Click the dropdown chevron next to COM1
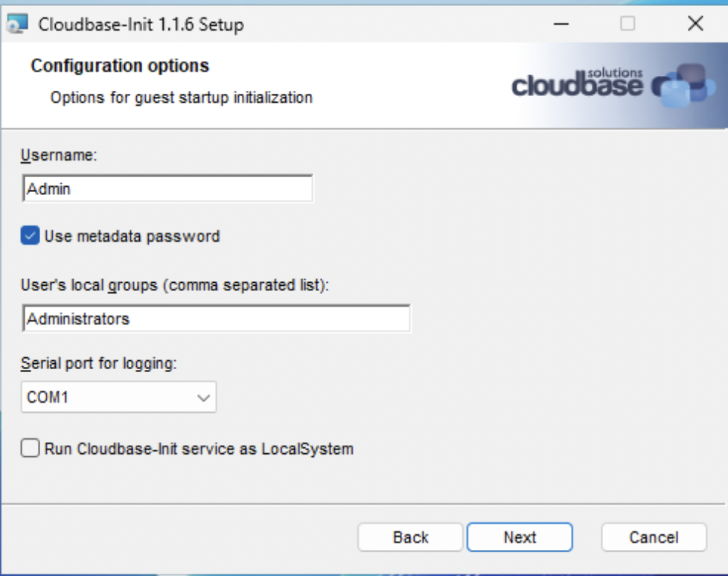728x576 pixels. (x=203, y=397)
